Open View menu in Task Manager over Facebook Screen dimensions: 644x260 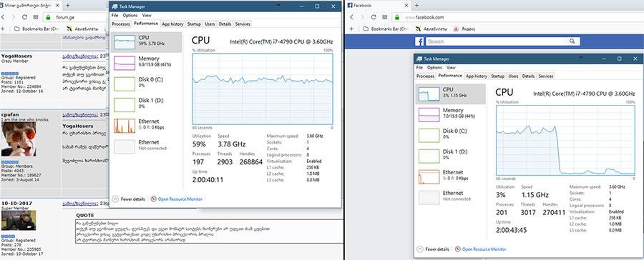451,67
